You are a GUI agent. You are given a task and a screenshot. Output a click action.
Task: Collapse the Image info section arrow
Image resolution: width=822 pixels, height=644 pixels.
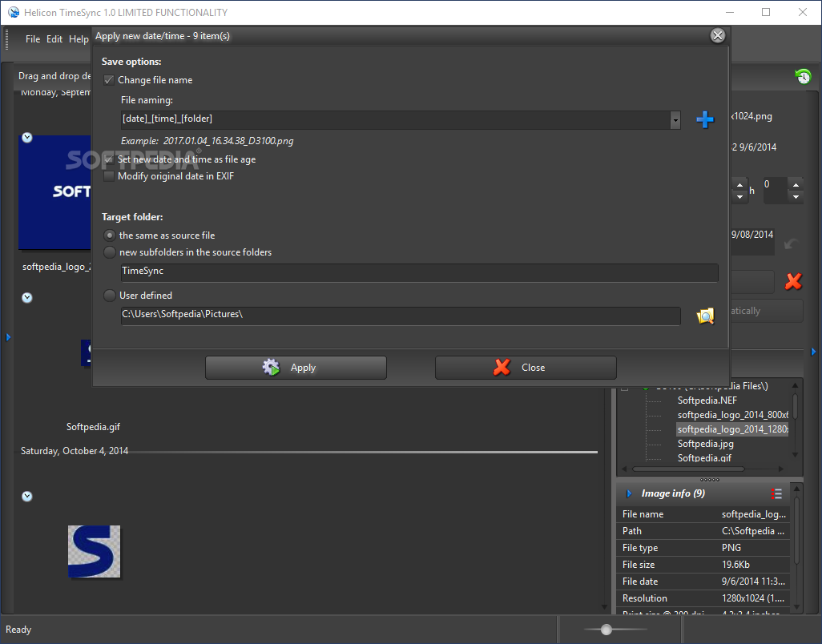point(629,493)
